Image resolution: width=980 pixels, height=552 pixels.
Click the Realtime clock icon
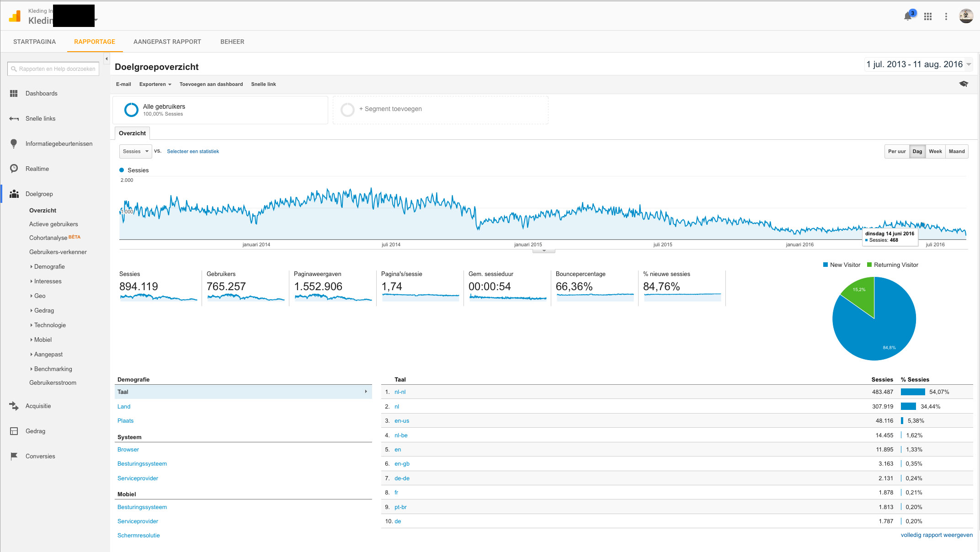(x=14, y=169)
